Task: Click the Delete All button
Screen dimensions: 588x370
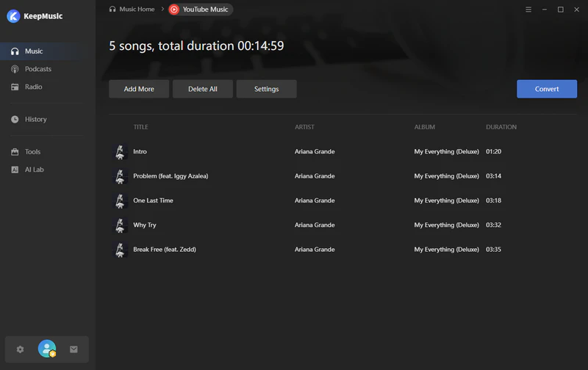Action: click(x=203, y=89)
